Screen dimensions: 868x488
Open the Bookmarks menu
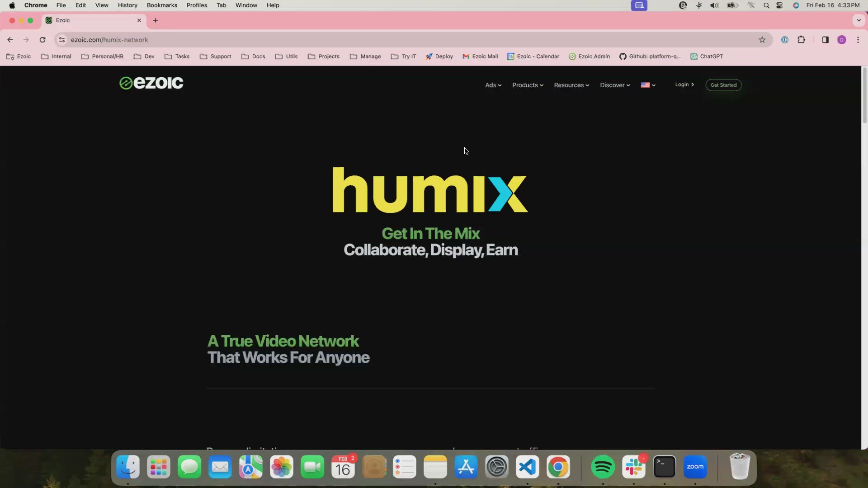[x=162, y=5]
